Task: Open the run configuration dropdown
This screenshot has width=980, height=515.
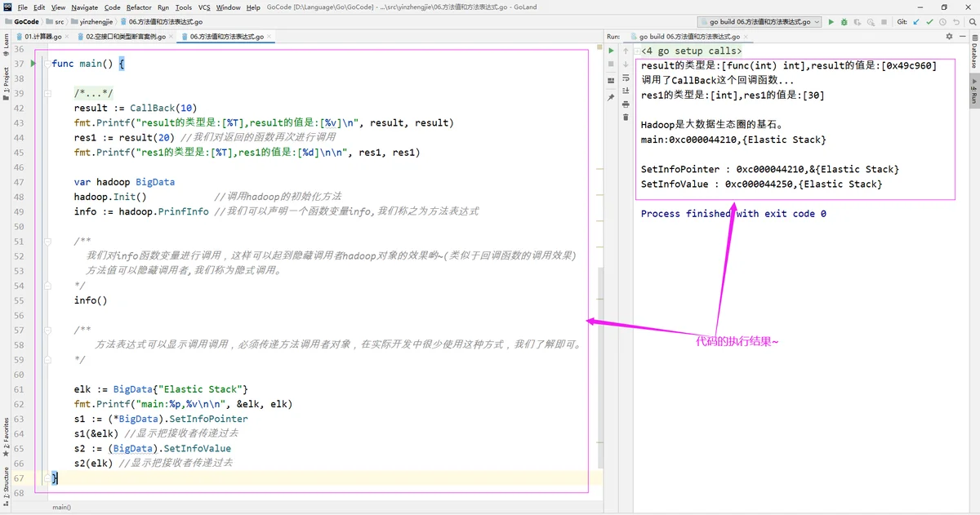Action: [x=759, y=22]
